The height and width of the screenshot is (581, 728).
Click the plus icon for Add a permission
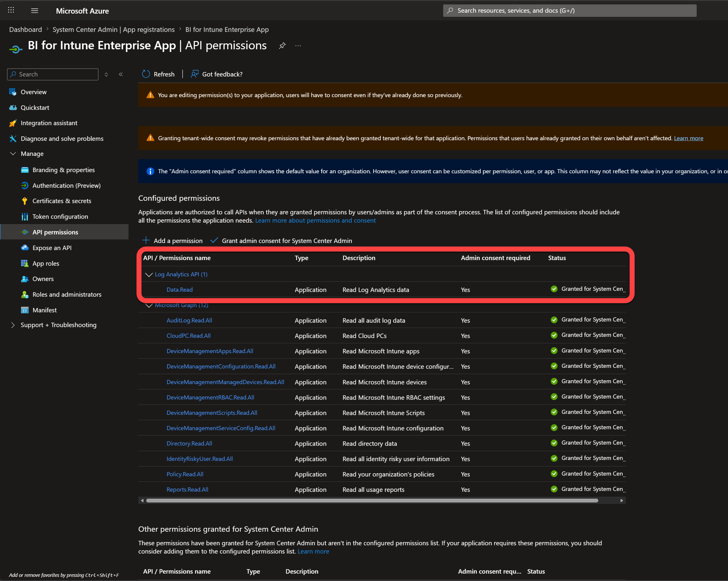pyautogui.click(x=146, y=240)
